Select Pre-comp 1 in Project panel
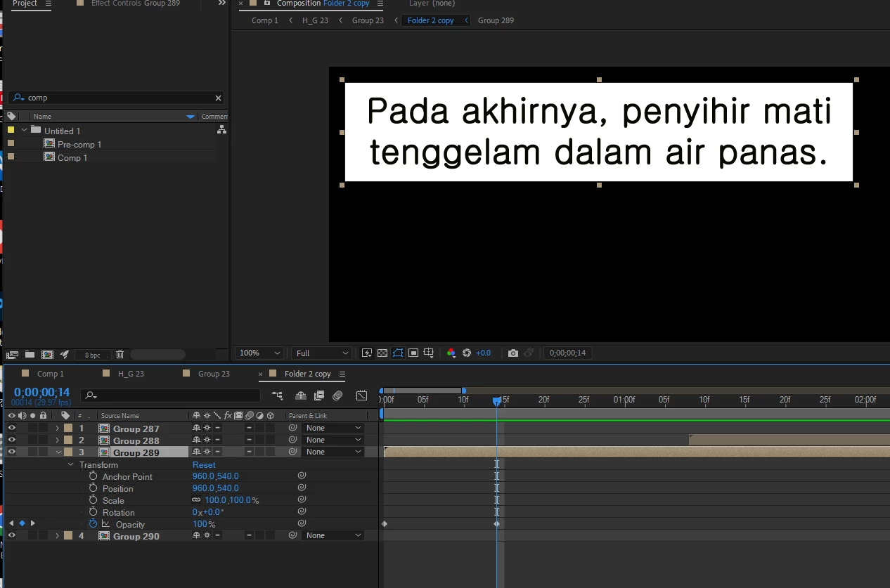Image resolution: width=890 pixels, height=588 pixels. coord(79,144)
